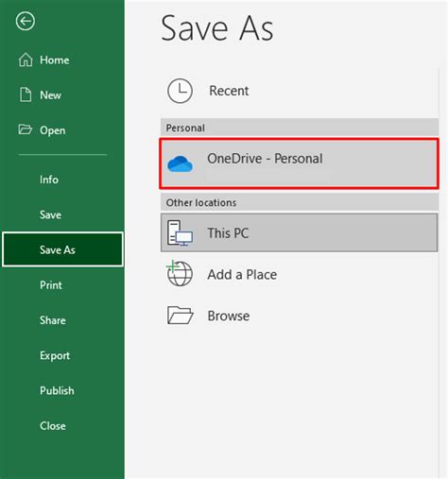This screenshot has height=479, width=448.
Task: Choose OneDrive - Personal location
Action: click(x=299, y=163)
